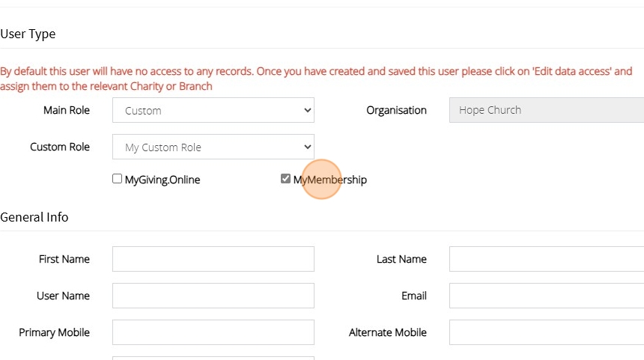Select the User Name input box
The height and width of the screenshot is (360, 644).
tap(213, 296)
